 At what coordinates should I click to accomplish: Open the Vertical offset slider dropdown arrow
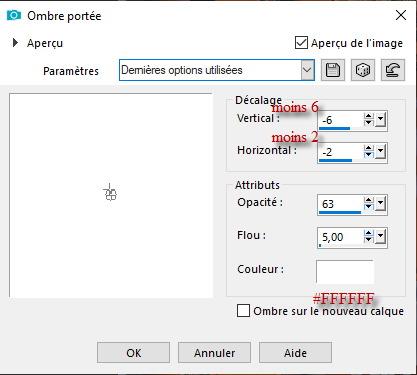pos(380,120)
